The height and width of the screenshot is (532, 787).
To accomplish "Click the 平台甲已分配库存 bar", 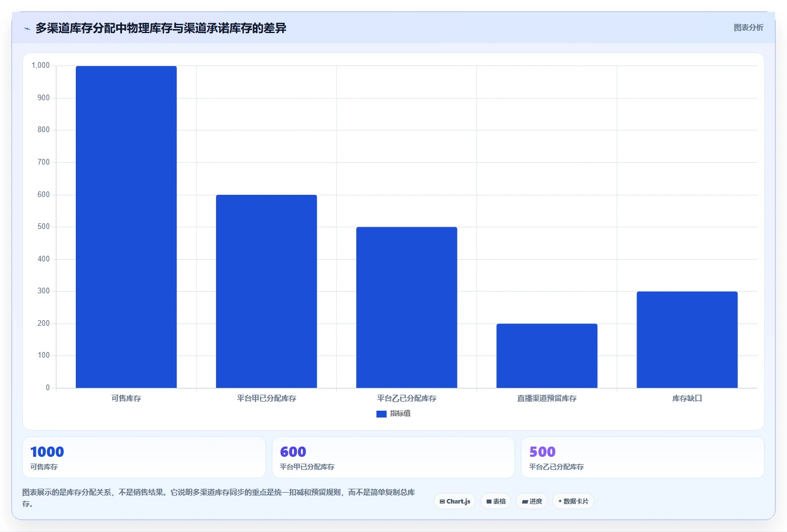I will point(266,291).
